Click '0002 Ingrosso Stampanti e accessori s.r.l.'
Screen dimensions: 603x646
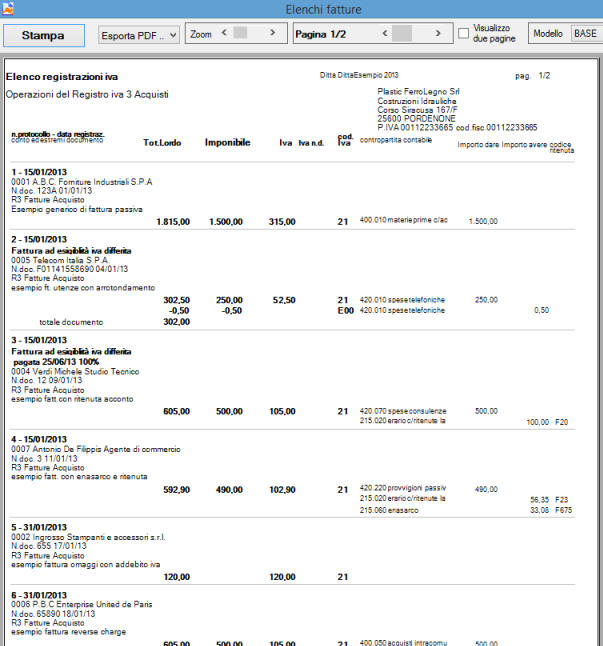pyautogui.click(x=88, y=537)
